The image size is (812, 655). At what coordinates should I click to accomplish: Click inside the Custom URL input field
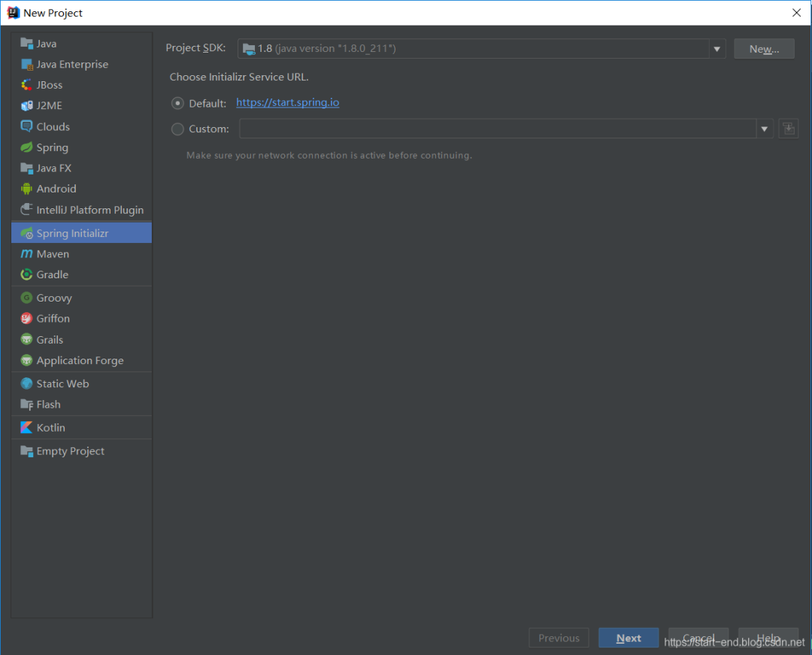(496, 128)
